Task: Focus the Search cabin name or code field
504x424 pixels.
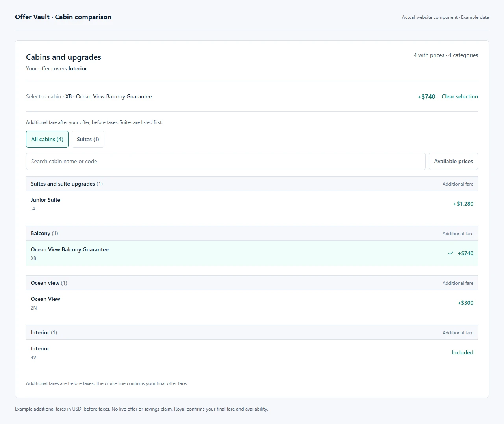Action: click(226, 161)
